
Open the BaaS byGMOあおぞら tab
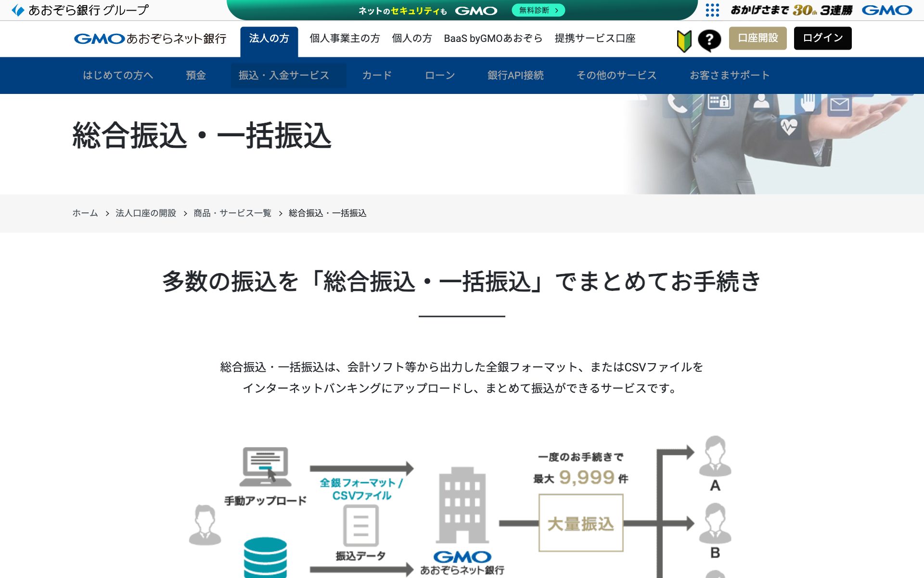pyautogui.click(x=493, y=38)
